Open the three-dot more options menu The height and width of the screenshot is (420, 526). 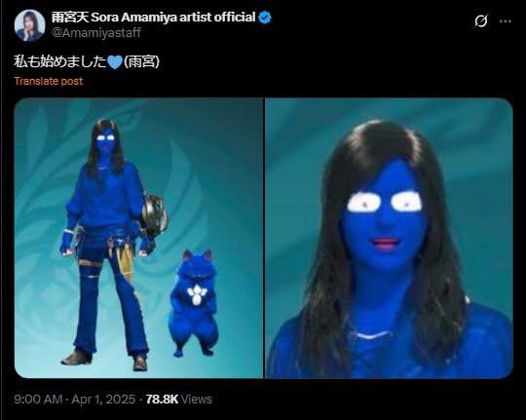(x=506, y=21)
